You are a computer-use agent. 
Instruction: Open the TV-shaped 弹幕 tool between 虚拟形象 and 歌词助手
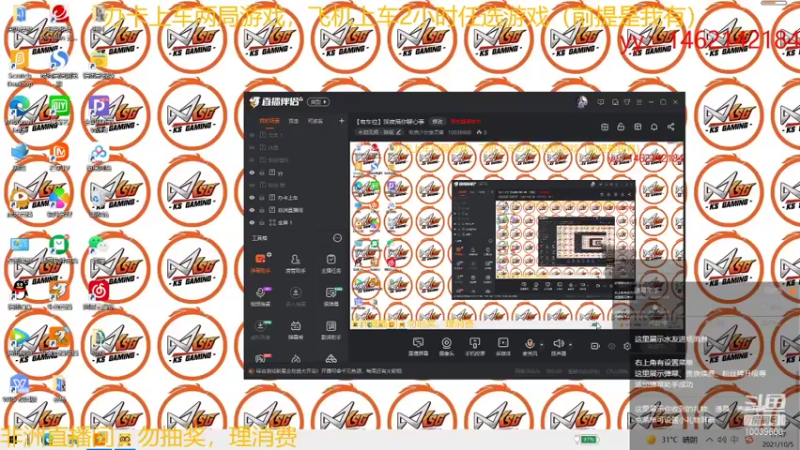[295, 330]
